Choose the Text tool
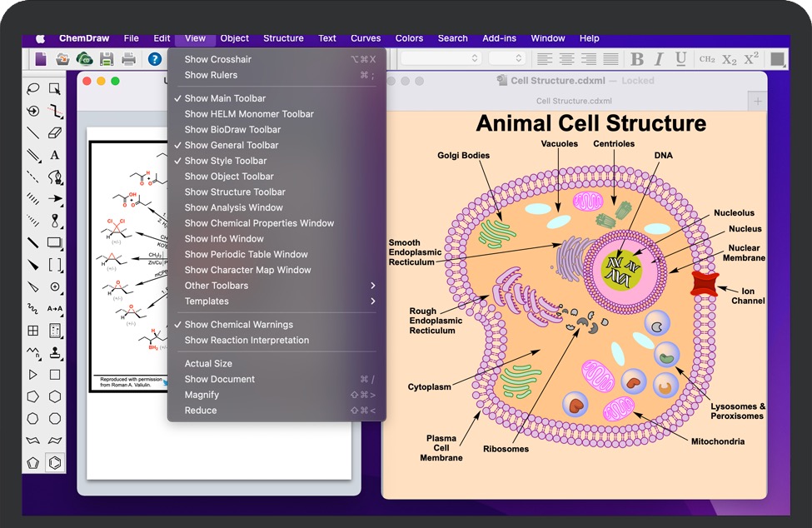 (x=55, y=155)
